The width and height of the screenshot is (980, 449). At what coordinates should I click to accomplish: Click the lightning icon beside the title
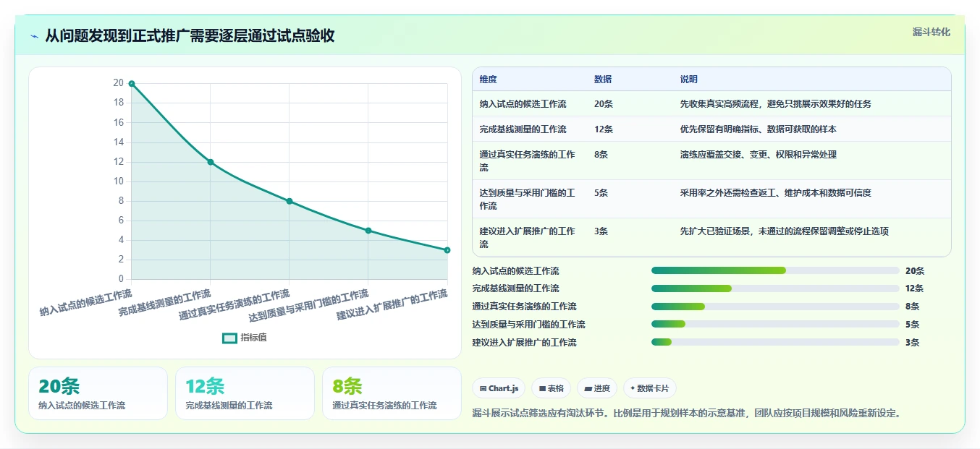34,36
